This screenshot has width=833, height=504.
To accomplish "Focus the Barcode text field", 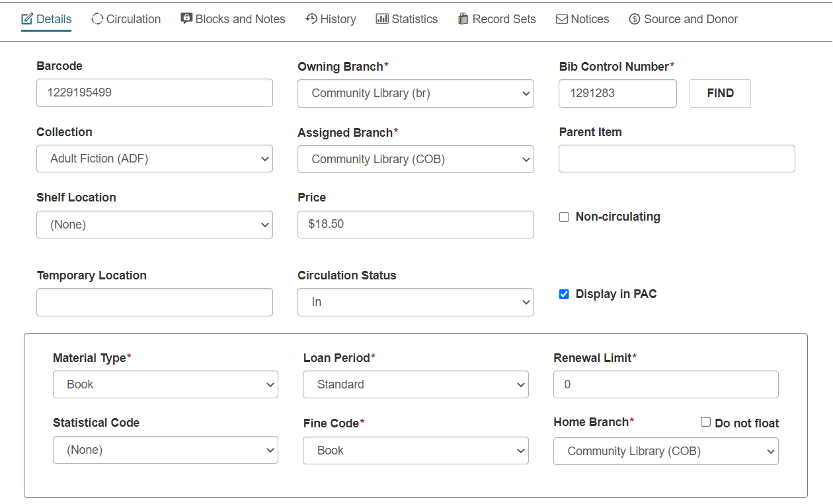I will click(x=155, y=92).
